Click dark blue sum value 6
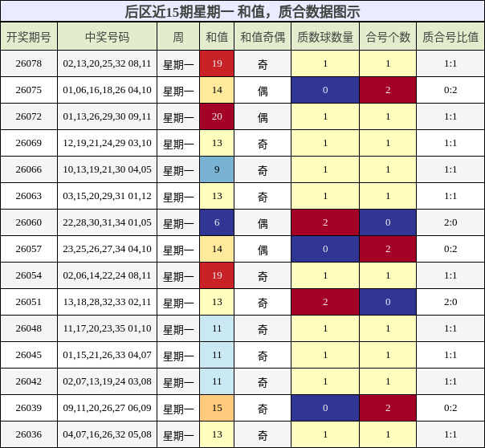This screenshot has height=448, width=485. [217, 222]
